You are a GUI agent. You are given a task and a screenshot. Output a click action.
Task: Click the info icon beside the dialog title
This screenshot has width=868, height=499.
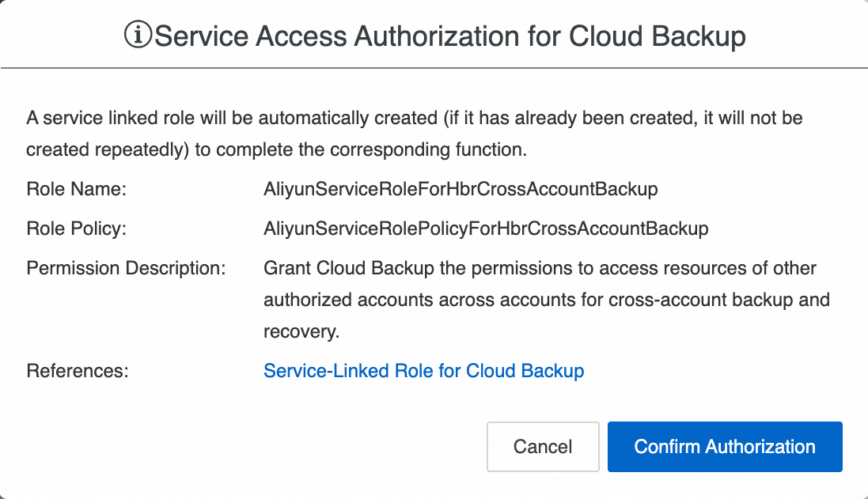coord(138,36)
